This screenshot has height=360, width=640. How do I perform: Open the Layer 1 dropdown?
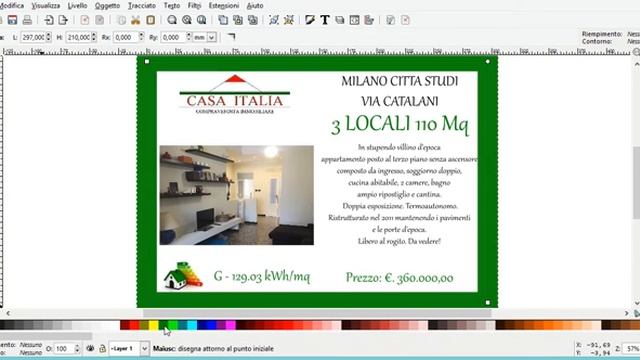144,349
